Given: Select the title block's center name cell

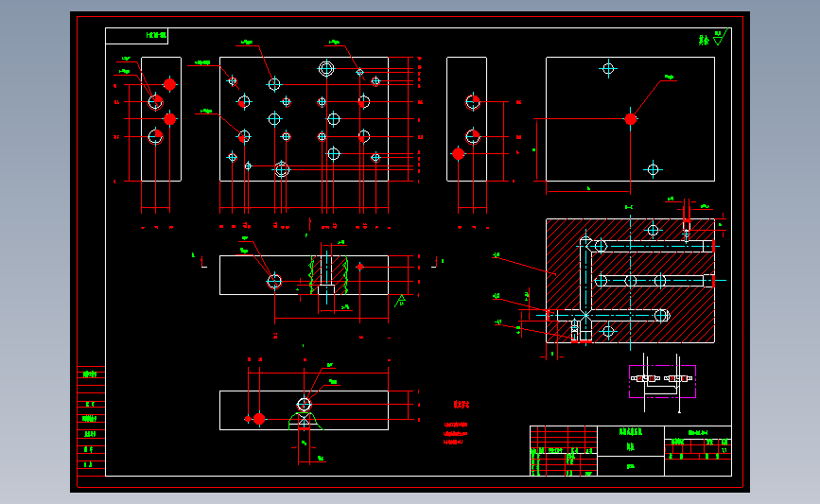Looking at the screenshot, I should 631,441.
